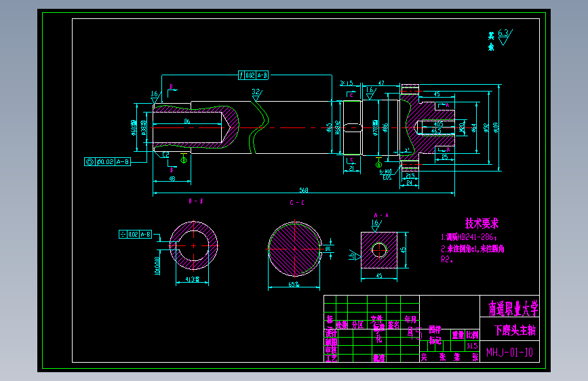Click the runout tolerance frame above shaft
Viewport: 588px width, 381px height.
[x=254, y=75]
